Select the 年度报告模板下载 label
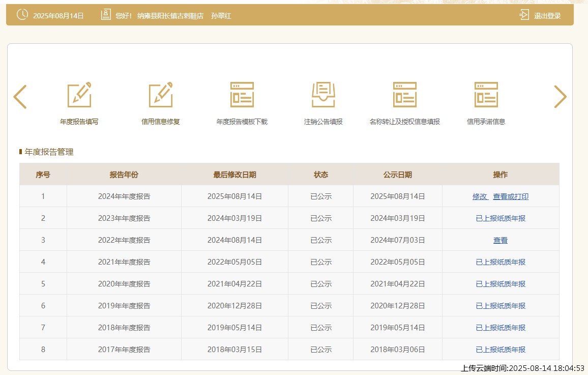The height and width of the screenshot is (375, 588). tap(242, 122)
